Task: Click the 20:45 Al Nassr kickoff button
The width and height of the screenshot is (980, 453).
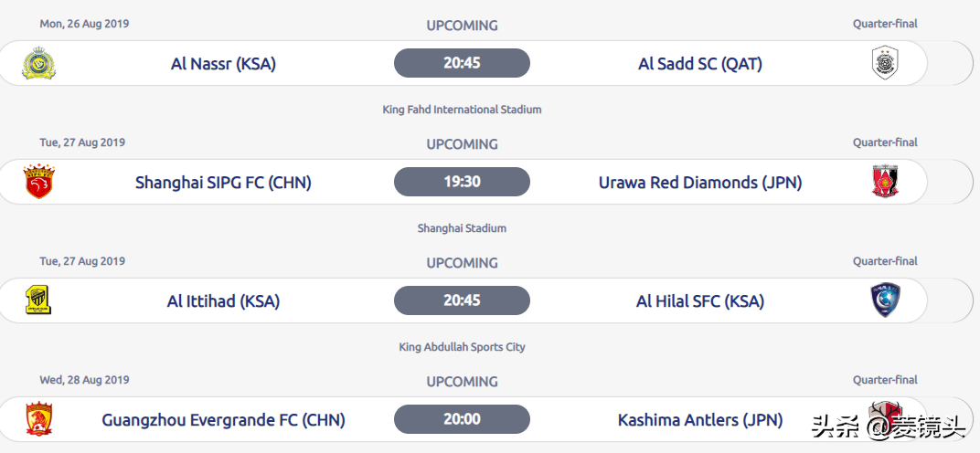Action: pyautogui.click(x=462, y=63)
